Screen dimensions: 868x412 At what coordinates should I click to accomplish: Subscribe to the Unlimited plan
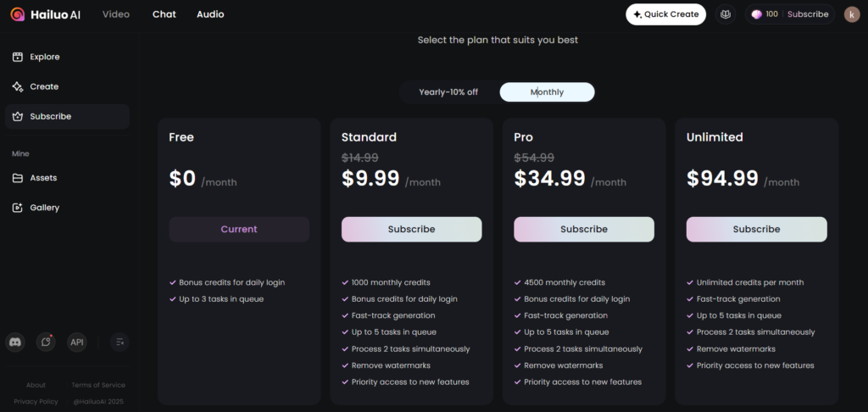pyautogui.click(x=757, y=229)
